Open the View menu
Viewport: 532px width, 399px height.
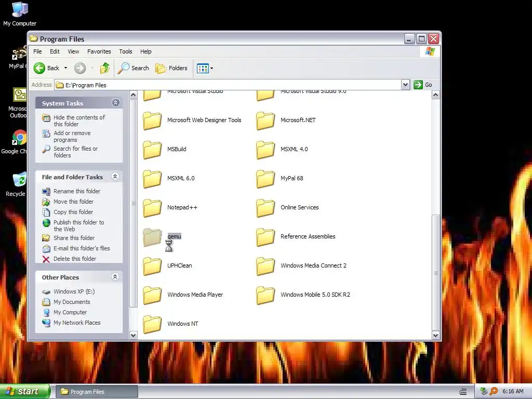tap(73, 51)
